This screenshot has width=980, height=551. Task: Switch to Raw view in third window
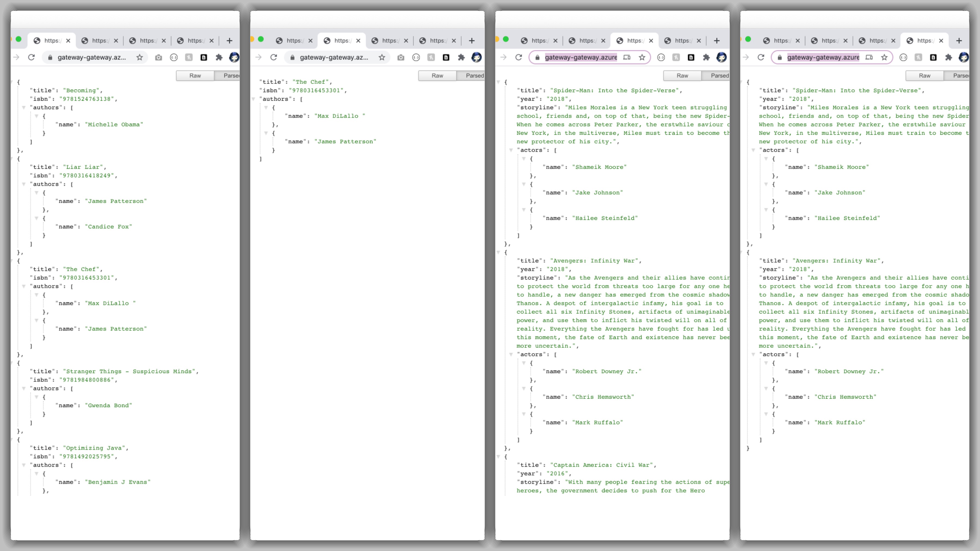pyautogui.click(x=682, y=76)
